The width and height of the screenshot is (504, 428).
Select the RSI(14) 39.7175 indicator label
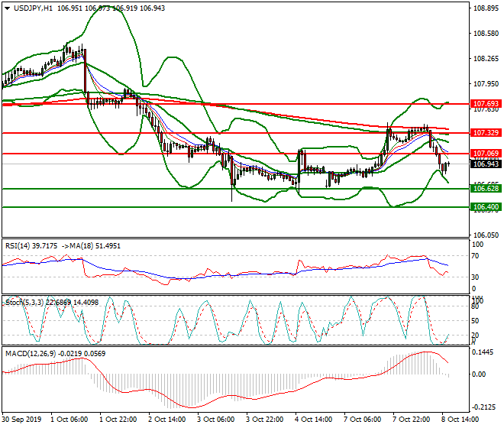pyautogui.click(x=31, y=246)
